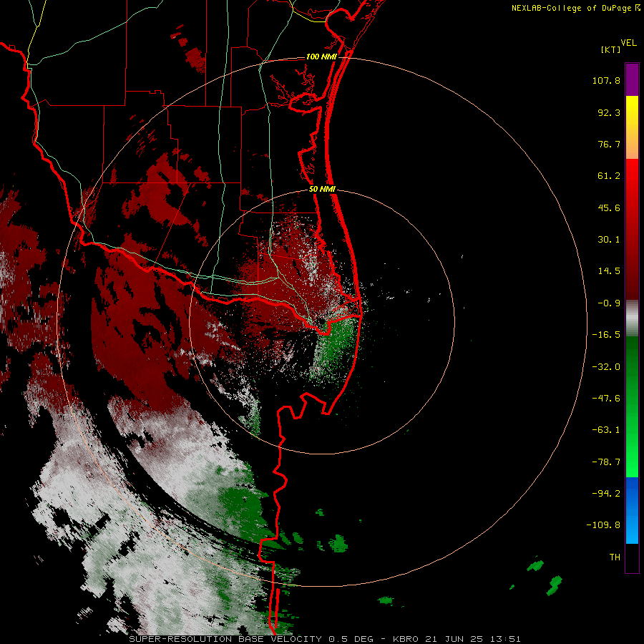Click the 76.7 scale value
Viewport: 644px width, 644px height.
pos(609,144)
